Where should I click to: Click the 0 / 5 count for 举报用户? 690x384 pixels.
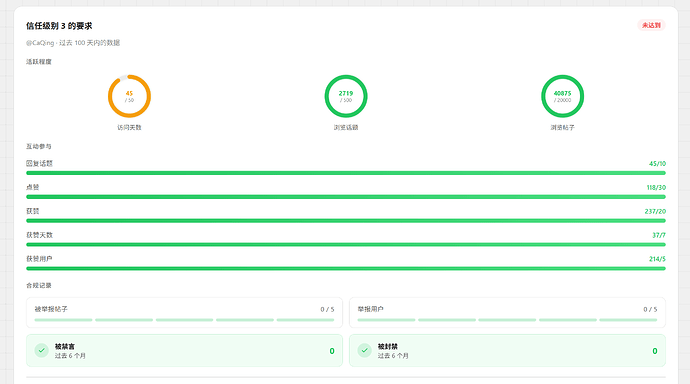click(x=650, y=309)
